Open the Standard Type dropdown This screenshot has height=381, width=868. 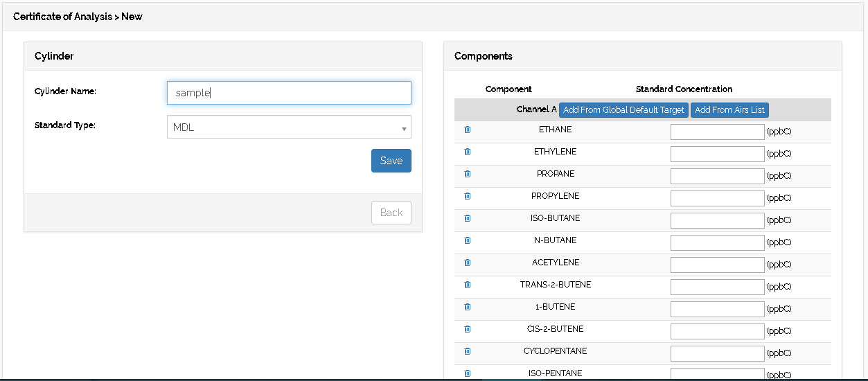289,127
